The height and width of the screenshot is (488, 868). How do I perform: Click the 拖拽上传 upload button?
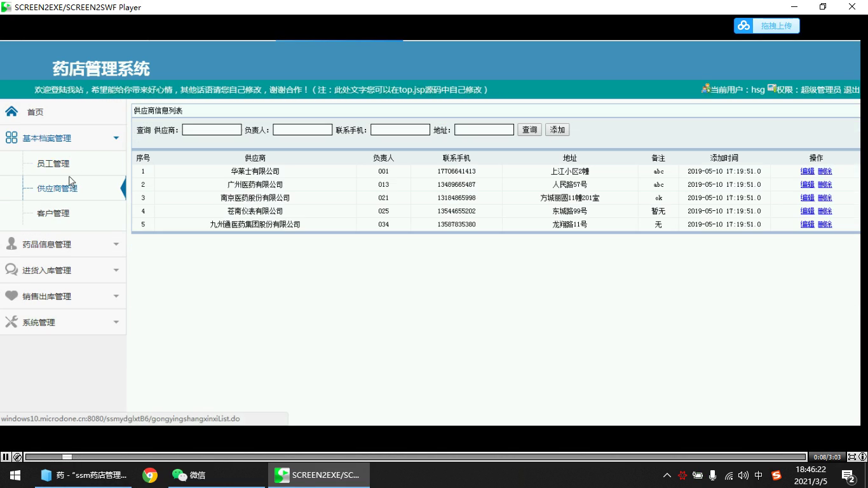(x=767, y=25)
